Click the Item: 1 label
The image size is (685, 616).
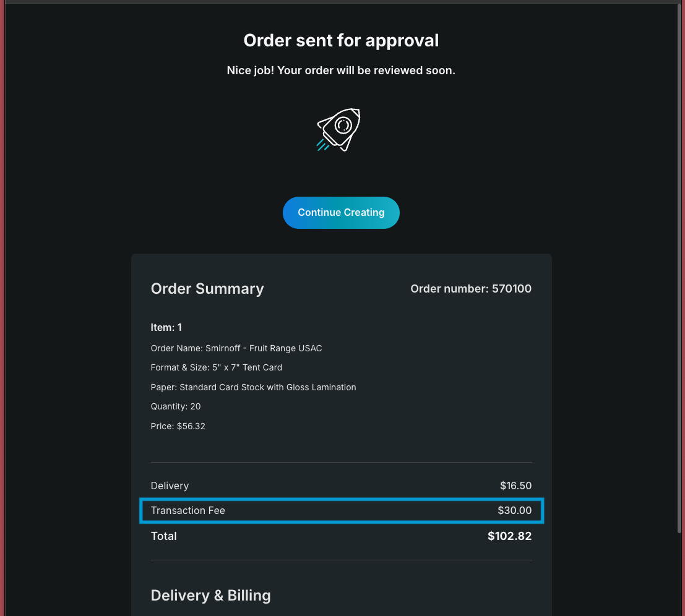coord(166,327)
